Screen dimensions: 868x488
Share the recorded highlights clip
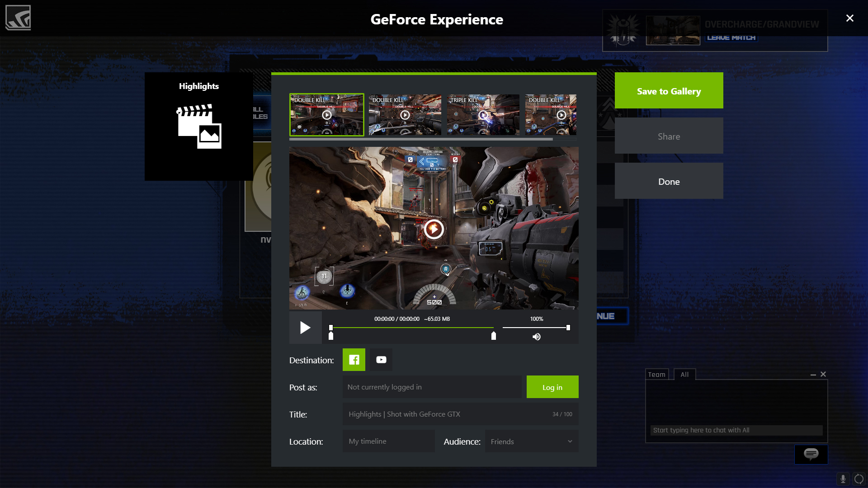669,136
